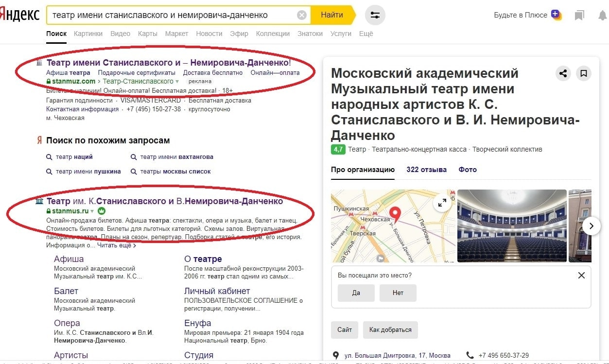Click 'Гарантия подлинности' ad link
The width and height of the screenshot is (609, 364).
pos(79,101)
